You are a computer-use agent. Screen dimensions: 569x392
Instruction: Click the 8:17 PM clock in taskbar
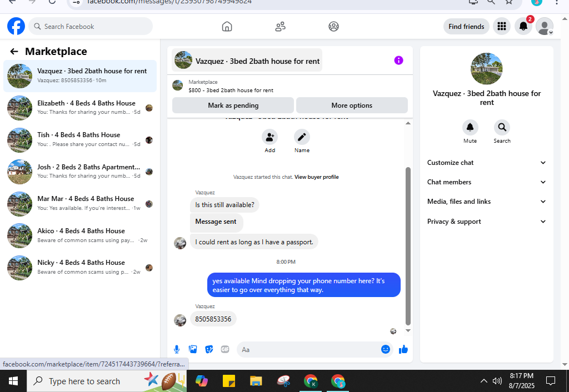pyautogui.click(x=521, y=376)
